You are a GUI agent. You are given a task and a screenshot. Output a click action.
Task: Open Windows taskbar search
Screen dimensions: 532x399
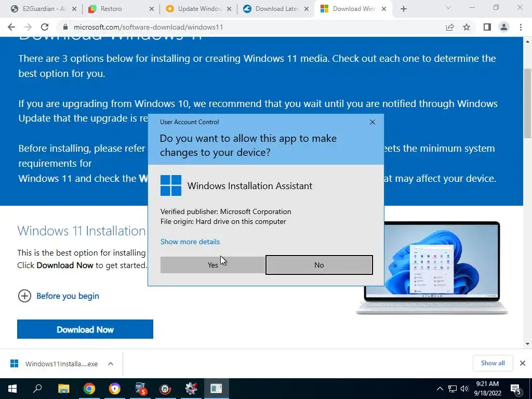(x=37, y=389)
